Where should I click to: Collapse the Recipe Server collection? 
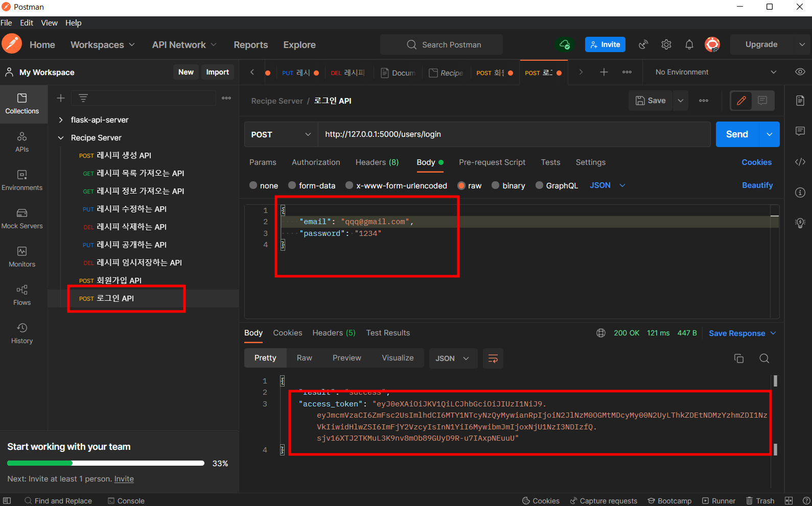(61, 138)
